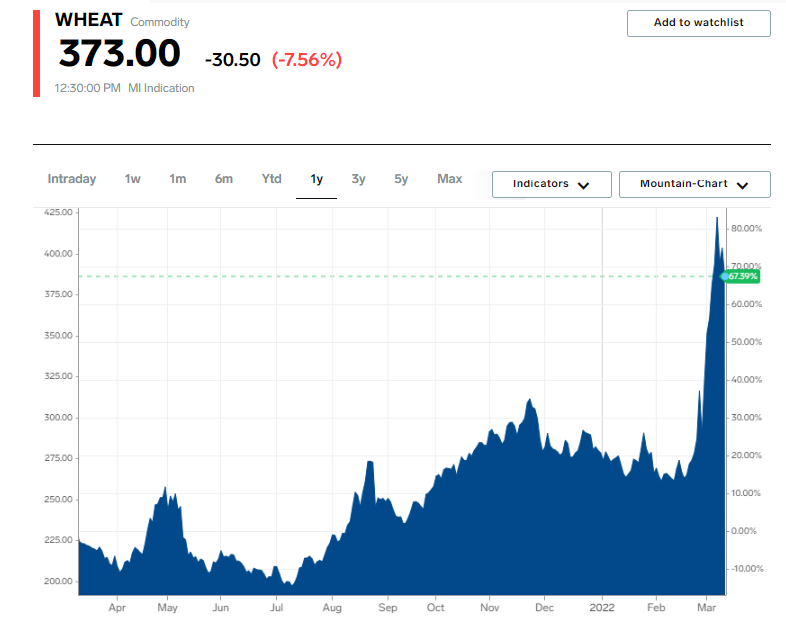Click the -30.50 change value

click(233, 60)
